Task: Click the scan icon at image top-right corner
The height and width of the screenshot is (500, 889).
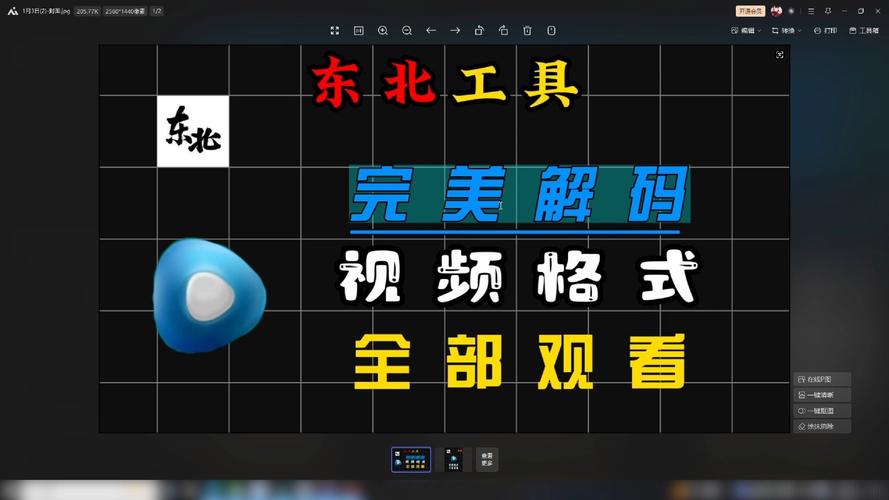Action: [780, 54]
